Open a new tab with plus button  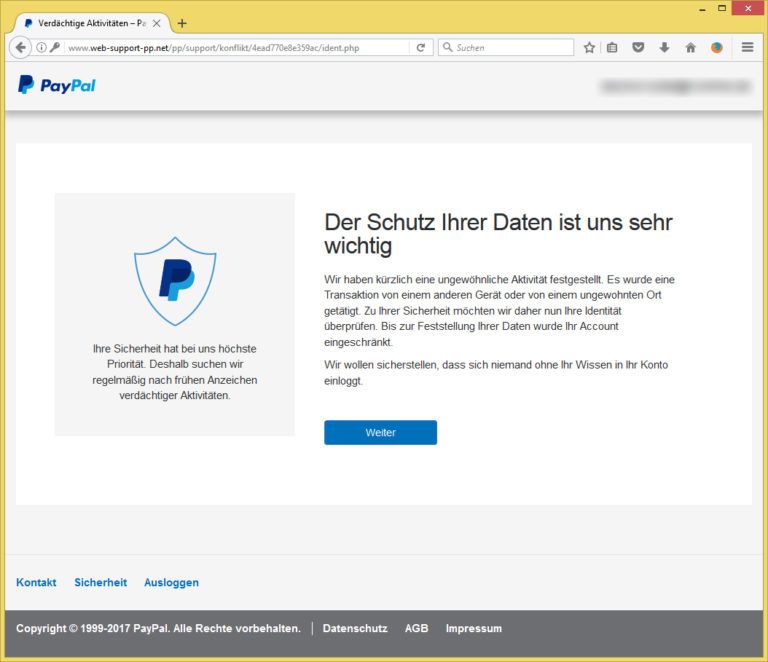pos(182,23)
